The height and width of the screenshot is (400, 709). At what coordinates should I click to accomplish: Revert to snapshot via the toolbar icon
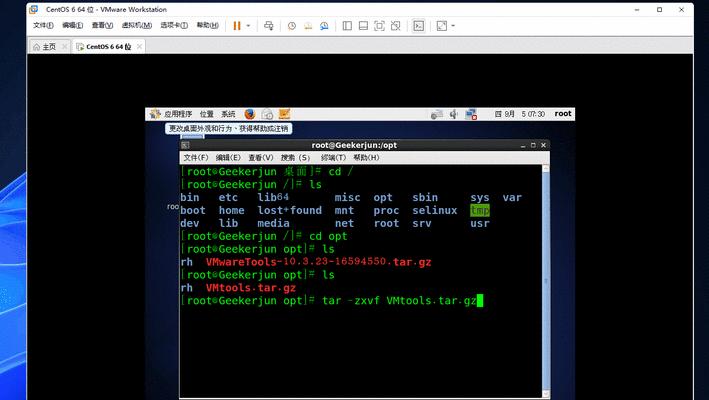(x=308, y=26)
